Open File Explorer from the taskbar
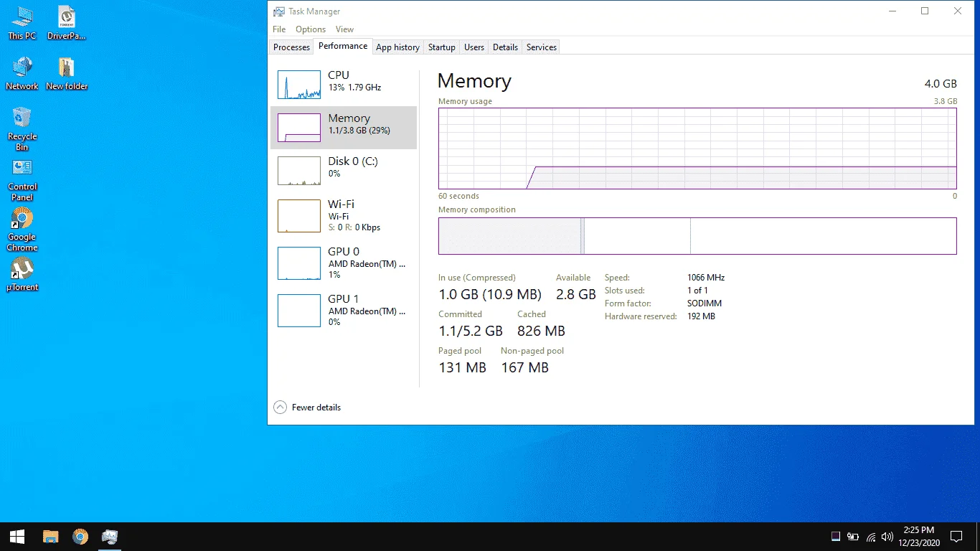980x551 pixels. coord(50,537)
